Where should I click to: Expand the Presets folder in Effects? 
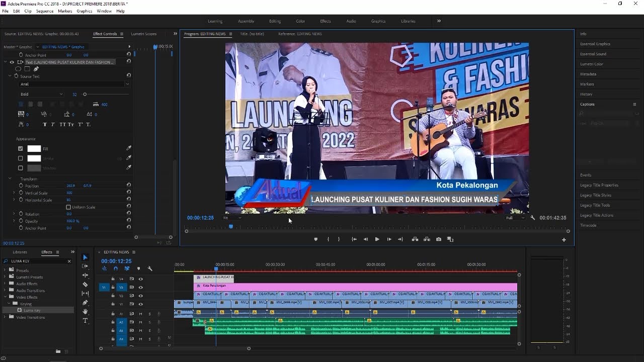[x=5, y=270]
